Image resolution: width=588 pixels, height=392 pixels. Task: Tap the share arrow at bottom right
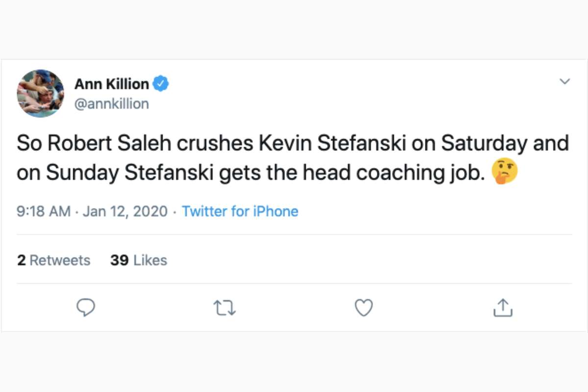click(502, 308)
